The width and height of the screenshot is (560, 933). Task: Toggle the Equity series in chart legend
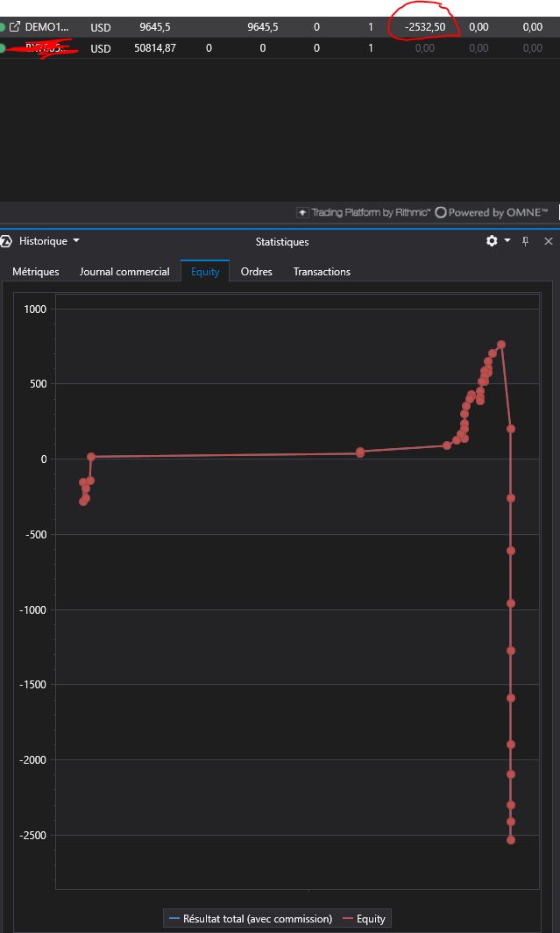click(365, 919)
